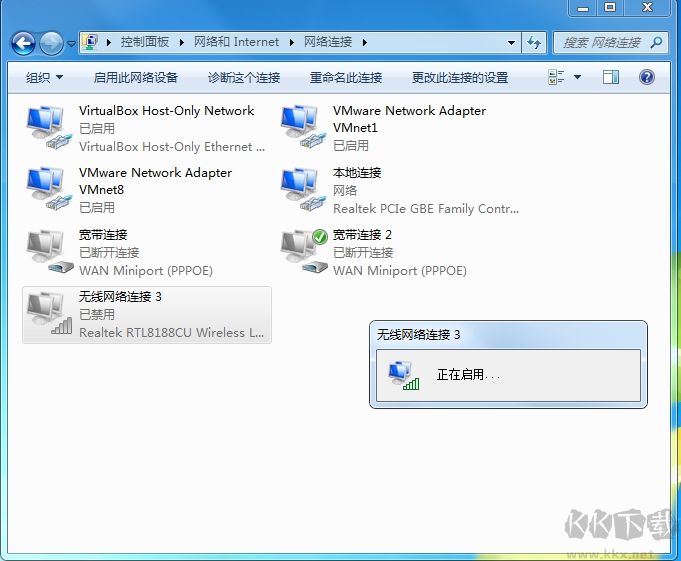This screenshot has width=681, height=561.
Task: Select the 本地连接 adapter icon
Action: (x=303, y=189)
